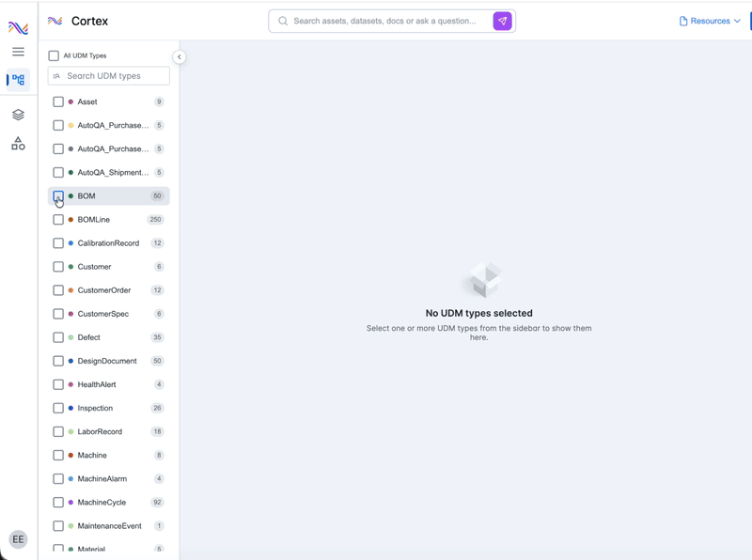Collapse the UDM types sidebar panel
Image resolution: width=752 pixels, height=560 pixels.
point(179,57)
